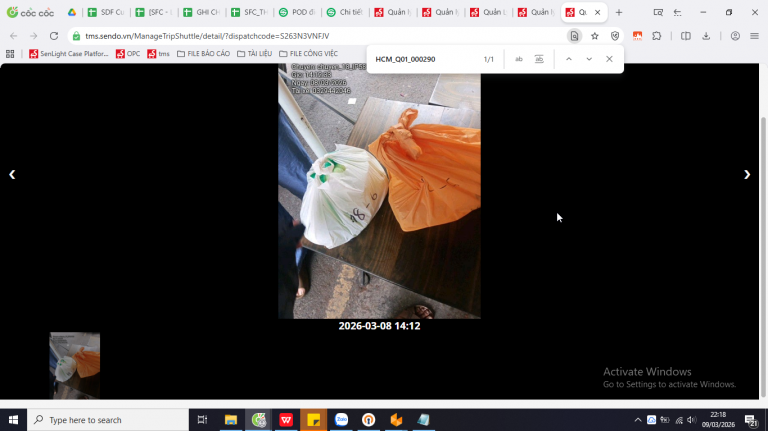The height and width of the screenshot is (431, 768).
Task: Switch to the SFC_TH tab
Action: click(250, 12)
